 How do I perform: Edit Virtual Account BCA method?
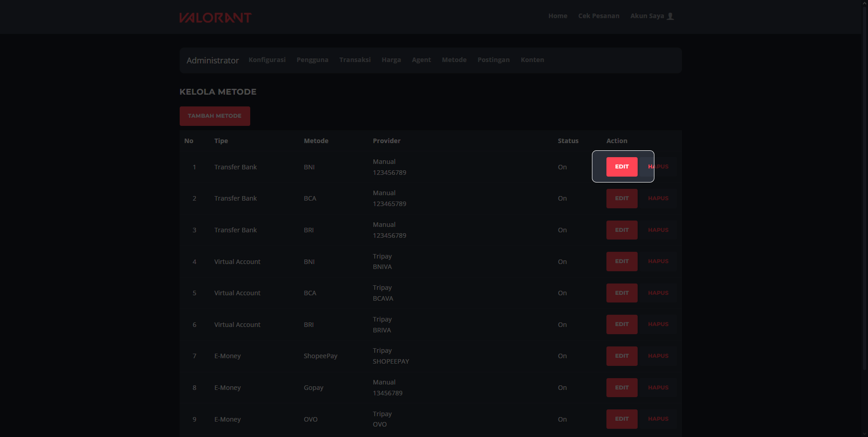[x=622, y=293]
